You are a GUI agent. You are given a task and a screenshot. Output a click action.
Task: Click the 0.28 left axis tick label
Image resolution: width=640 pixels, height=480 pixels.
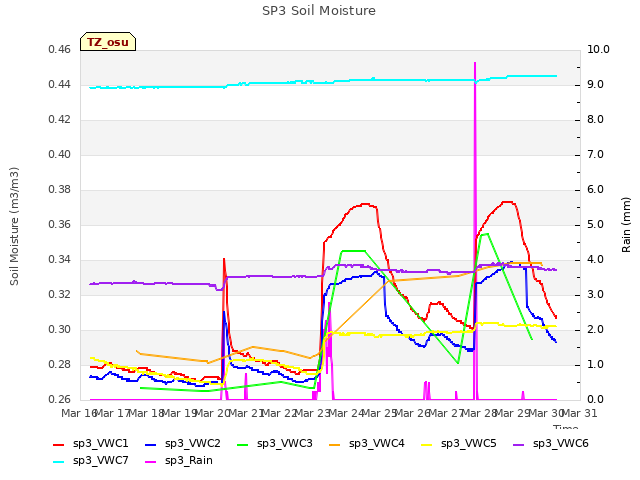click(60, 365)
